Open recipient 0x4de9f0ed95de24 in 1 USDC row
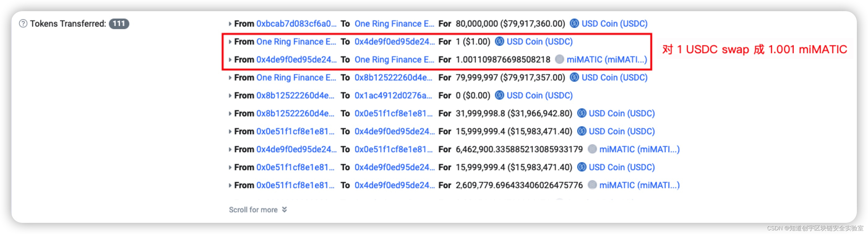The height and width of the screenshot is (234, 868). (394, 41)
